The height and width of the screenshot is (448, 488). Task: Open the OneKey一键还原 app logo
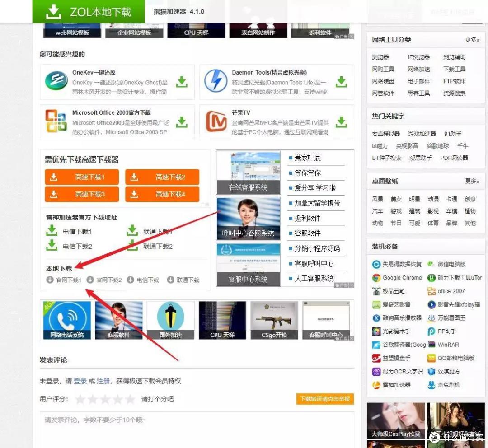coord(56,80)
